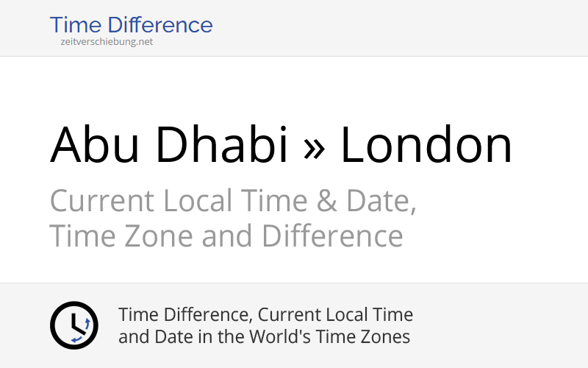Click the word "Time" in the blue logo
The image size is (588, 368).
tap(73, 26)
